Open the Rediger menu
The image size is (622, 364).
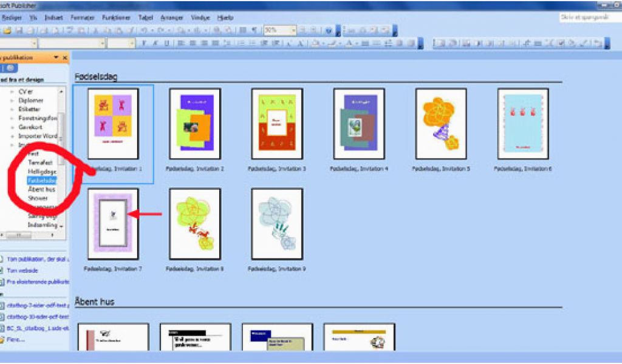[12, 18]
